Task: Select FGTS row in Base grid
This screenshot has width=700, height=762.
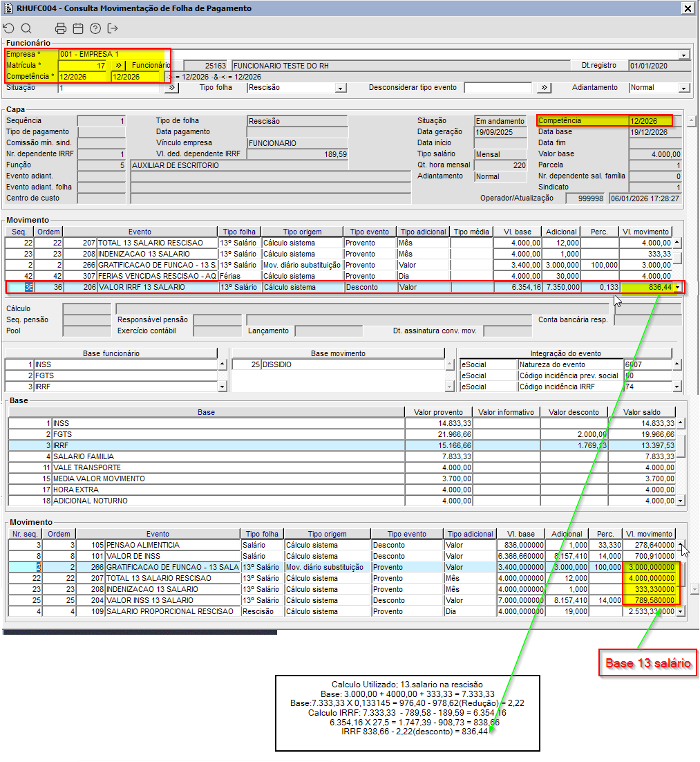Action: pyautogui.click(x=342, y=434)
